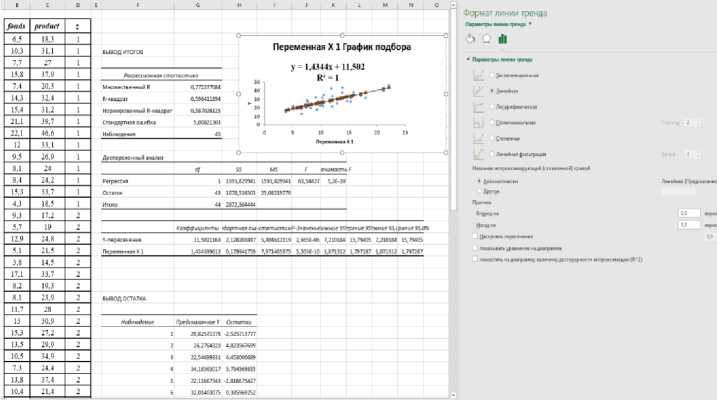Click the foods cell with value 22,1
The image size is (717, 400).
coord(16,133)
